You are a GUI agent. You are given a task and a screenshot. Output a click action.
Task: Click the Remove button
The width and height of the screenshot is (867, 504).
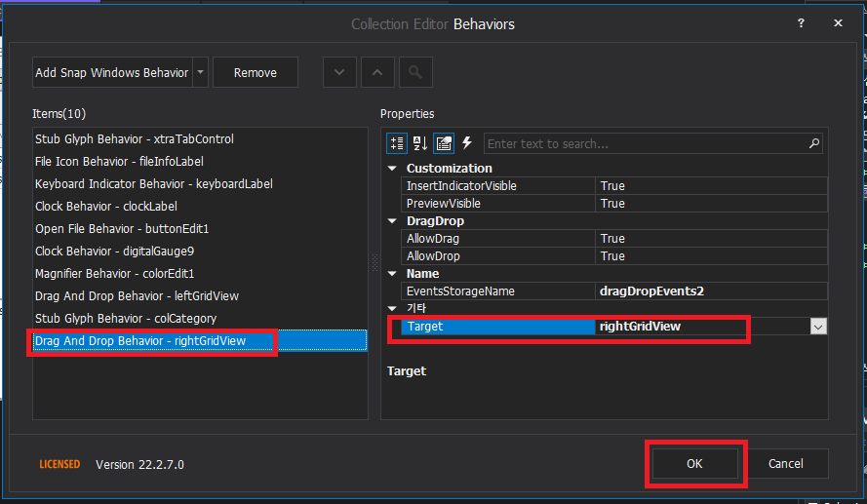256,72
